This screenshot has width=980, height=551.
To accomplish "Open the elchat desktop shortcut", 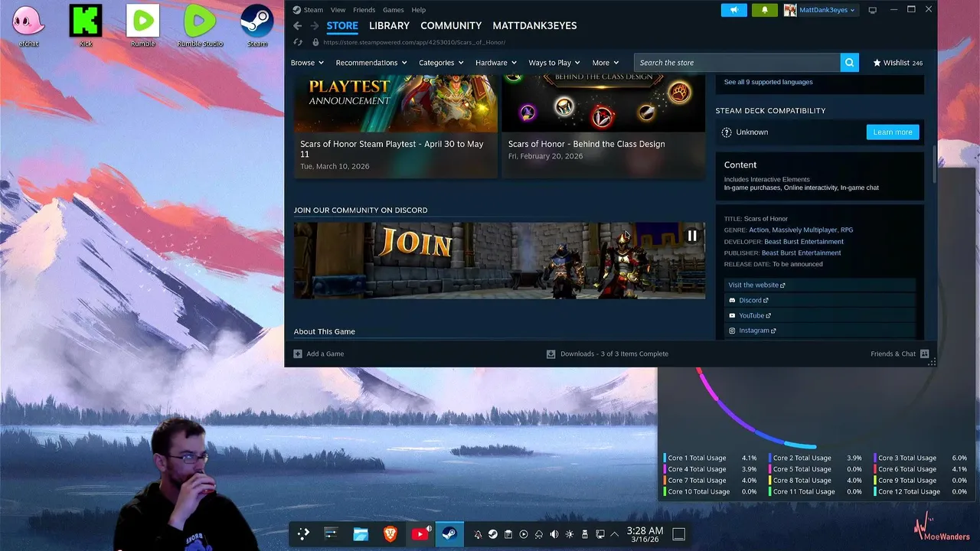I will click(28, 26).
